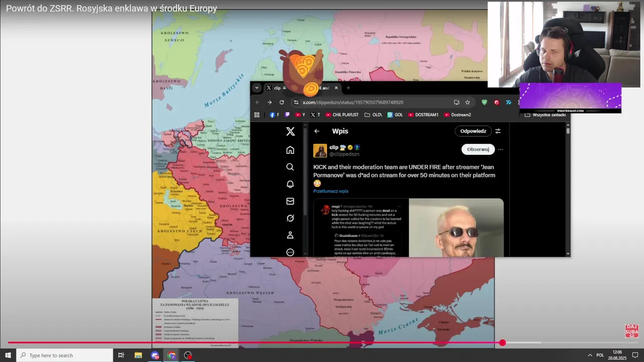
Task: Open the DOSTREAM1 bookmark
Action: tap(423, 115)
